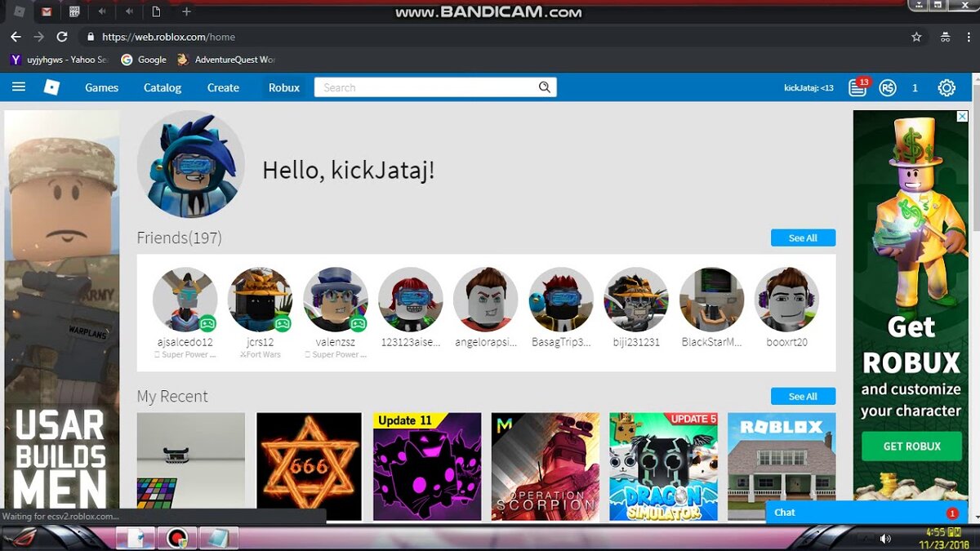
Task: Switch to the Gmail browser tab
Action: (47, 11)
